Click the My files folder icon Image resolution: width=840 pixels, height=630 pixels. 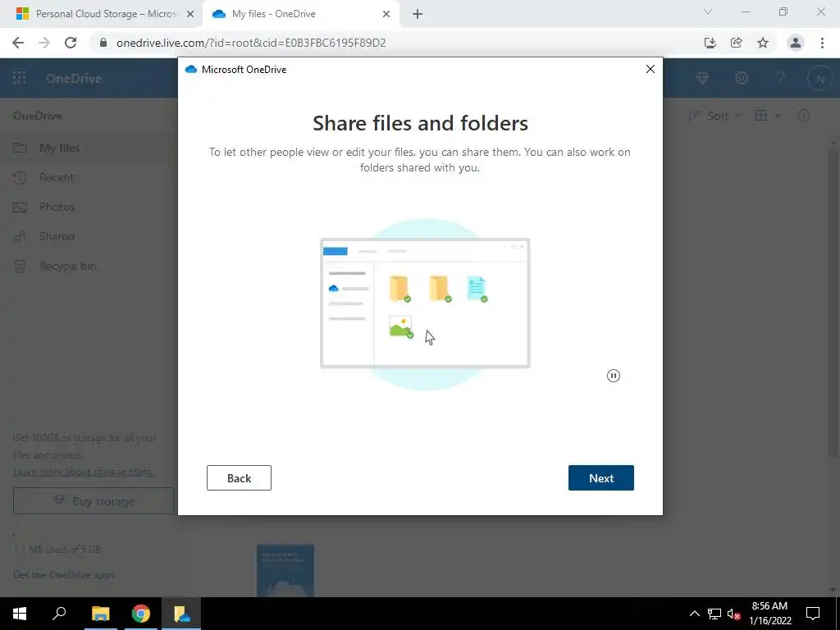[20, 148]
